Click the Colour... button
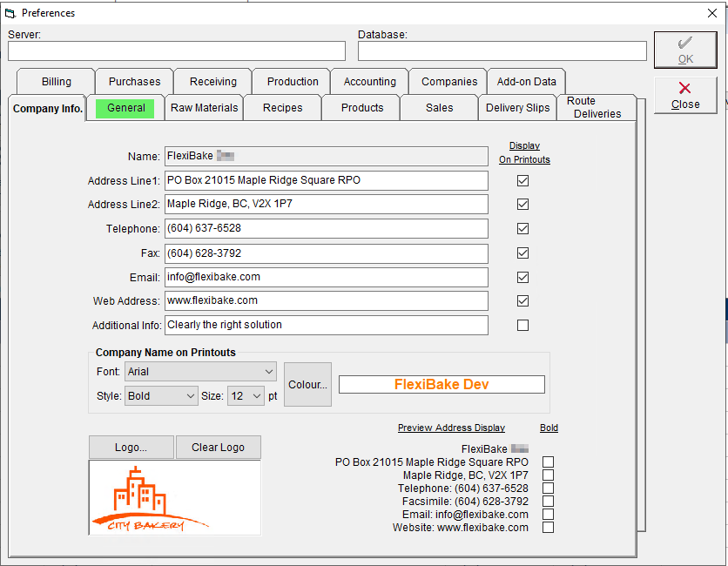 tap(307, 385)
